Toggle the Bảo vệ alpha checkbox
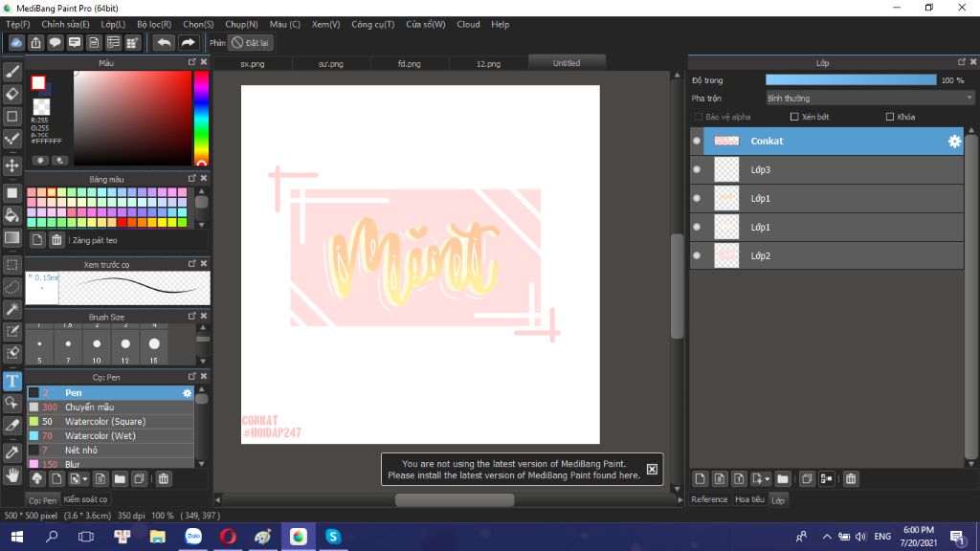The height and width of the screenshot is (551, 980). coord(698,117)
